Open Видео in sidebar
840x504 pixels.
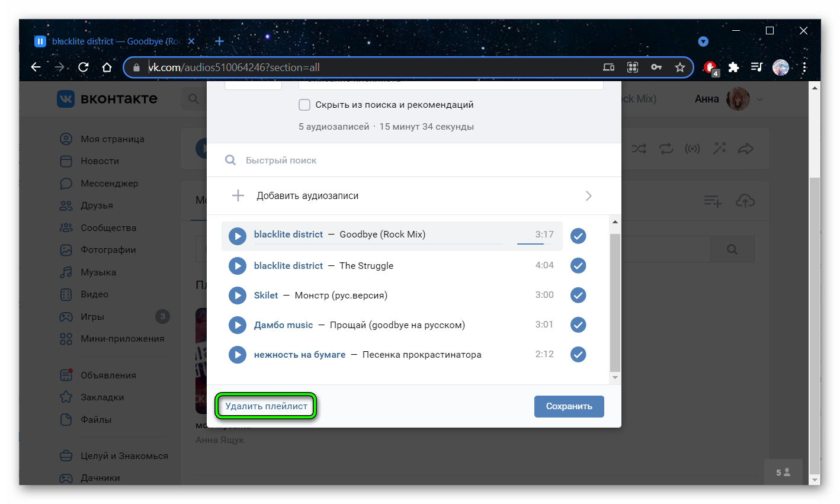click(84, 294)
